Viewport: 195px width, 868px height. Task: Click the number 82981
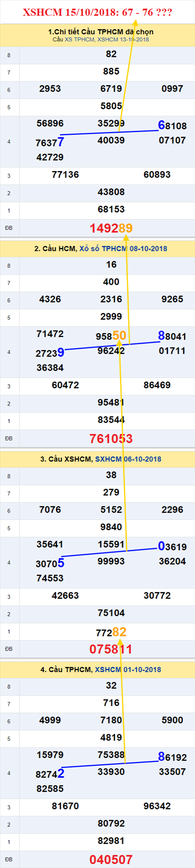[111, 841]
